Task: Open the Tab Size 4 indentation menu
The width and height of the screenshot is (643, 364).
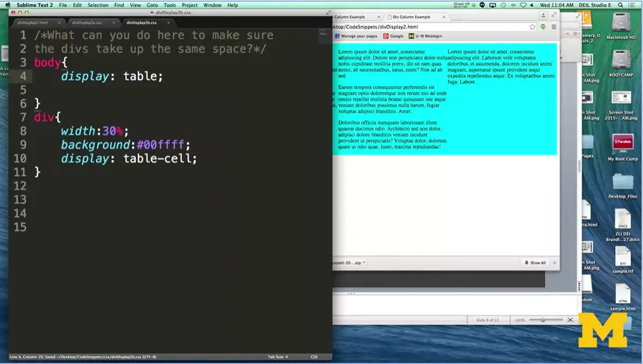Action: click(278, 357)
